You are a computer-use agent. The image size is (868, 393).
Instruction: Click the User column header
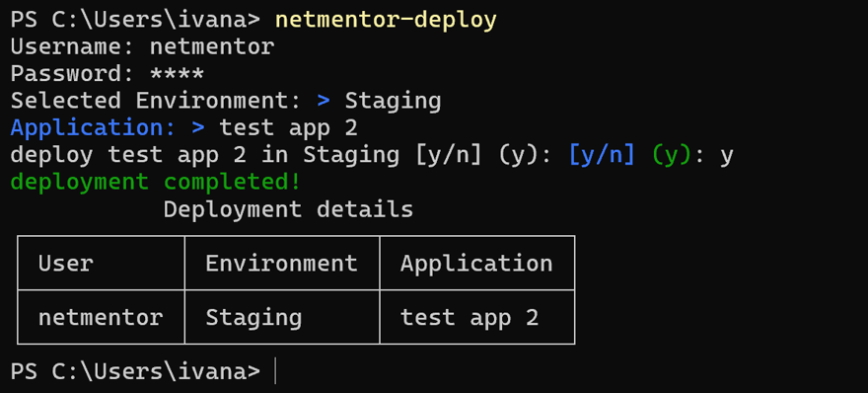click(x=66, y=264)
